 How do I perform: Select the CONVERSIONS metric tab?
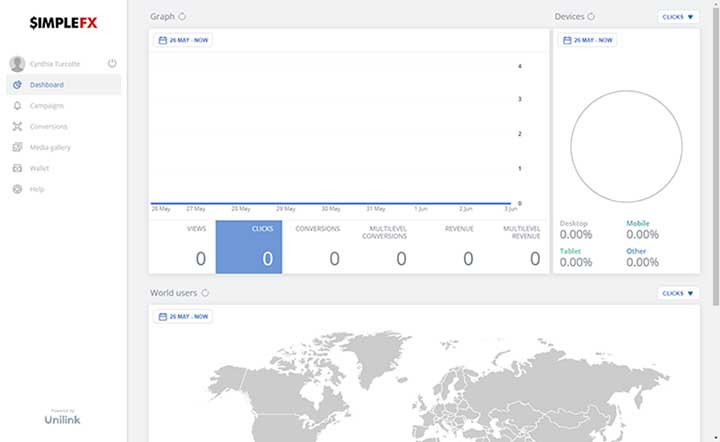(x=316, y=247)
